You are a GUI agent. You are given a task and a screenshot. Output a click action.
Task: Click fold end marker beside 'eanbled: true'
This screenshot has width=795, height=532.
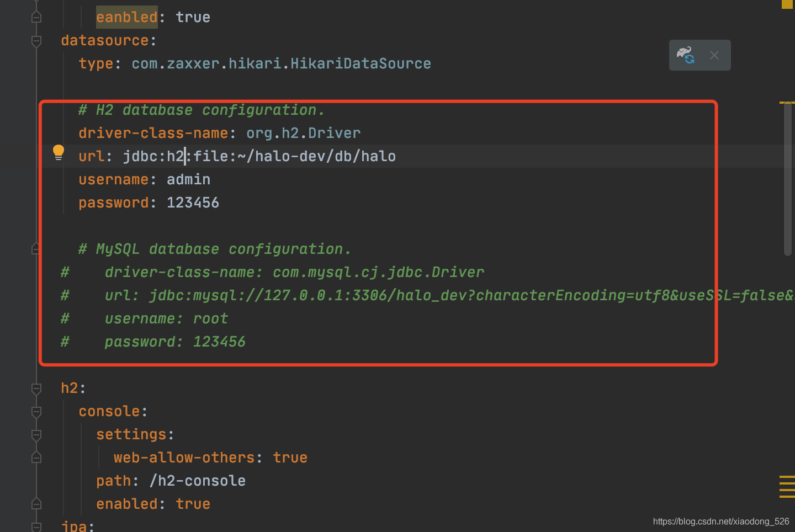tap(36, 17)
